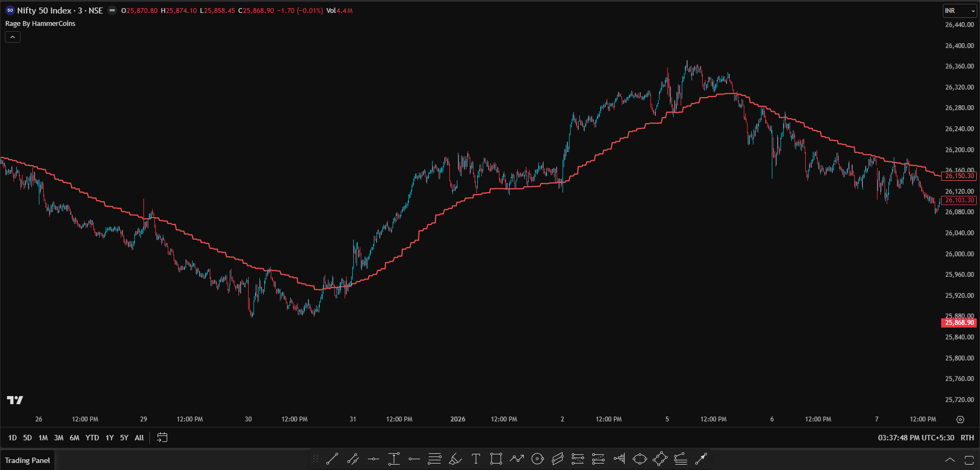The image size is (980, 470).
Task: Choose the parallel channel tool
Action: point(558,459)
